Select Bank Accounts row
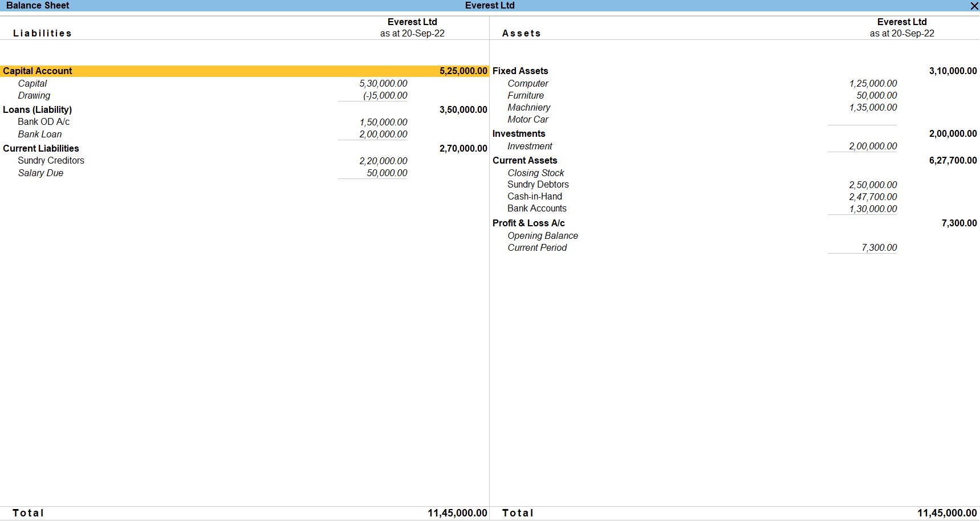The width and height of the screenshot is (980, 521). (537, 209)
